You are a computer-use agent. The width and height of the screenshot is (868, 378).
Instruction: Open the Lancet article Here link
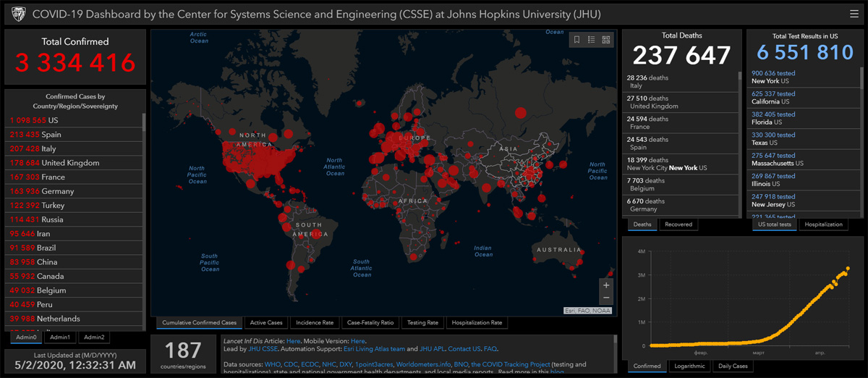click(x=293, y=340)
